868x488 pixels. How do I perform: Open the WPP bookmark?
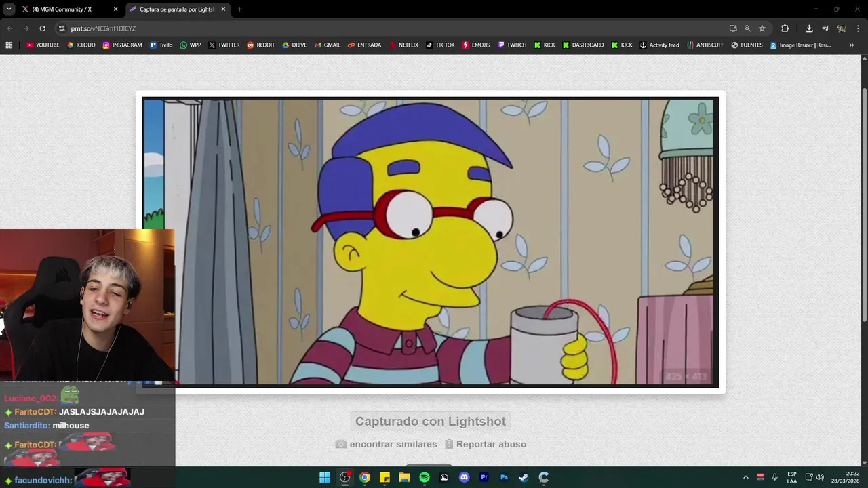(x=191, y=45)
